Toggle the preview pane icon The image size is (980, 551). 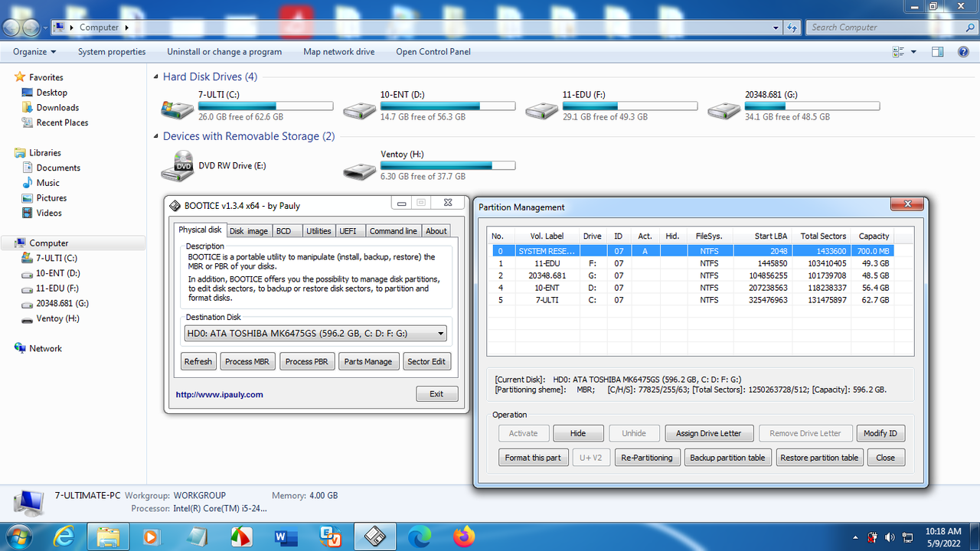click(x=938, y=52)
